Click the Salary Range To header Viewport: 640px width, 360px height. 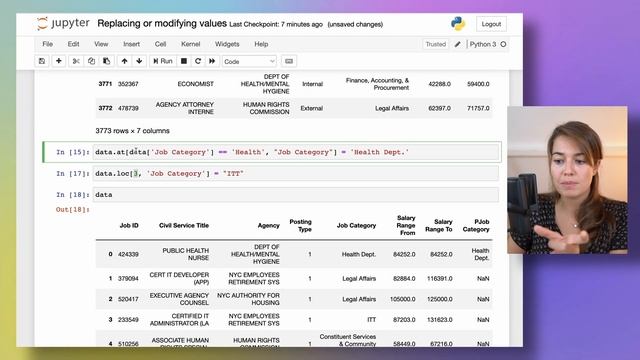click(439, 225)
